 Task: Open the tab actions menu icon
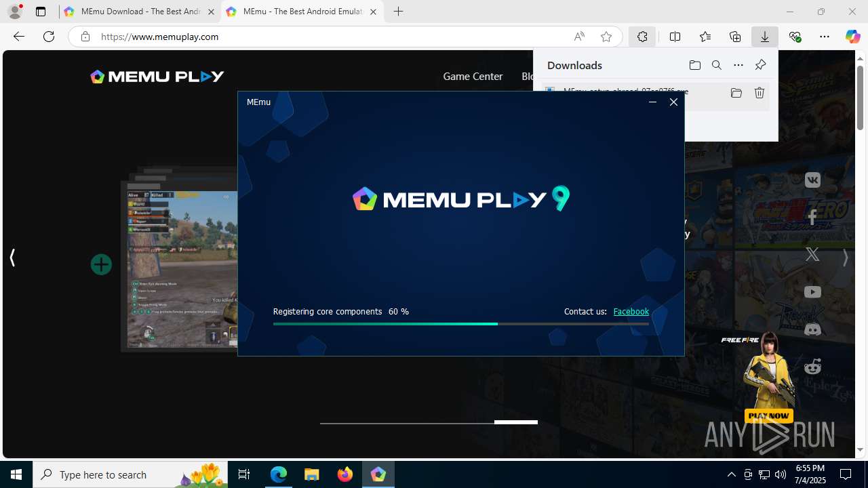pyautogui.click(x=41, y=12)
